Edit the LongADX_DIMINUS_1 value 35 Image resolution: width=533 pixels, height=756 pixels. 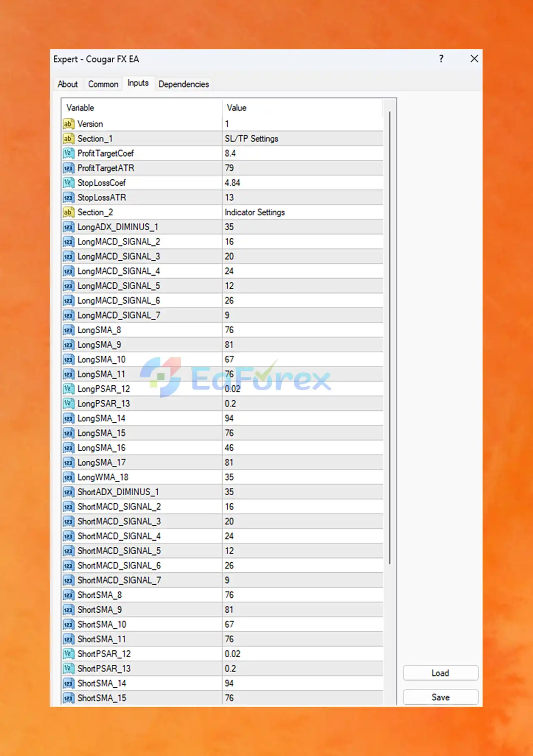(x=303, y=227)
